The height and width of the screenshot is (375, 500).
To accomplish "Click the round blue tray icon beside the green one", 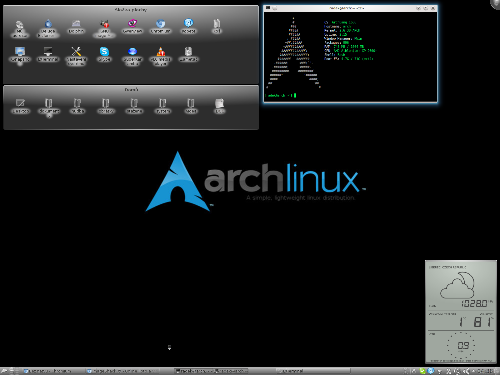I will tap(431, 371).
